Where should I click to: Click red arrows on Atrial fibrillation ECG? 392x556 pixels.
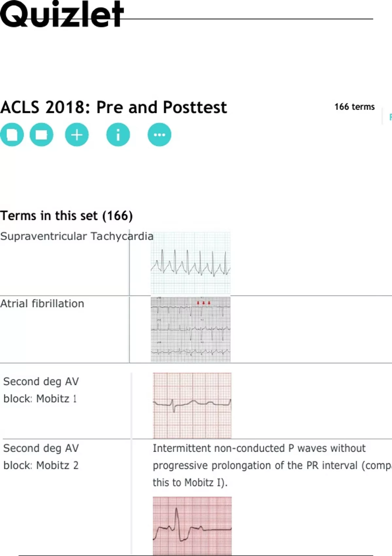203,303
